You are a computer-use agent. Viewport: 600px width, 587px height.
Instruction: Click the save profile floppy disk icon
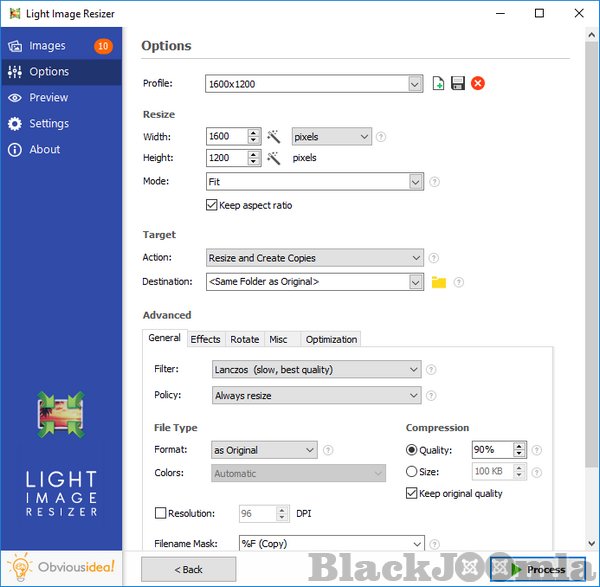[458, 84]
